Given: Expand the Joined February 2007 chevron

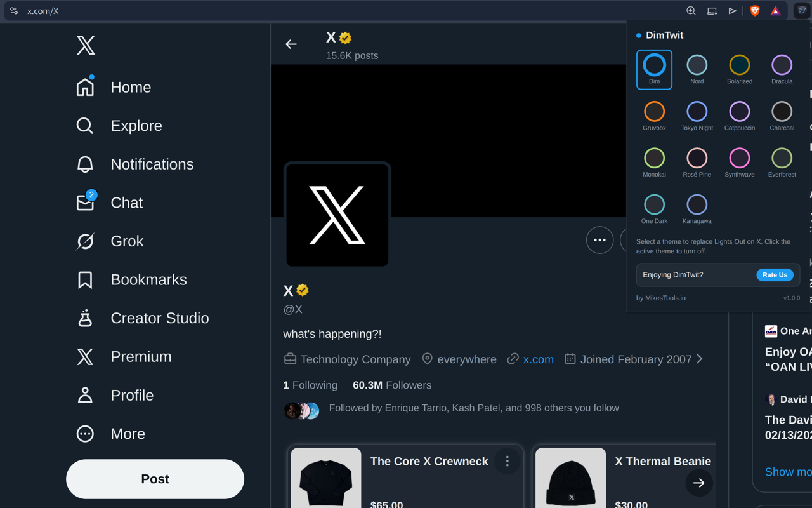Looking at the screenshot, I should tap(700, 359).
